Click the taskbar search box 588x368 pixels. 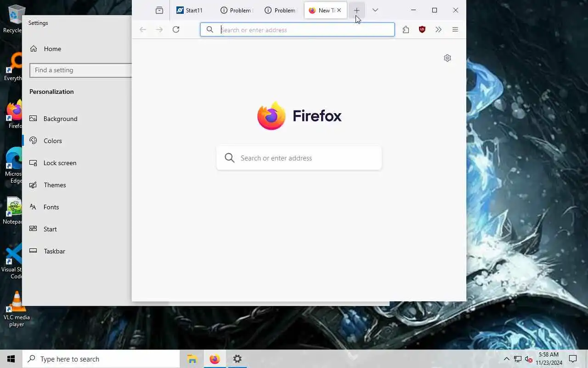click(x=101, y=359)
